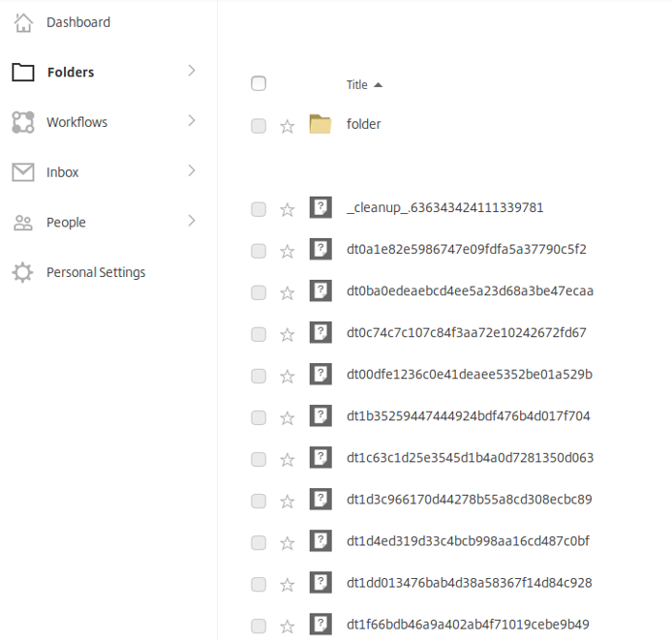
Task: Click unknown file icon for dt0c74c7c107c84f3aa72e10242672fd67
Action: click(x=321, y=332)
